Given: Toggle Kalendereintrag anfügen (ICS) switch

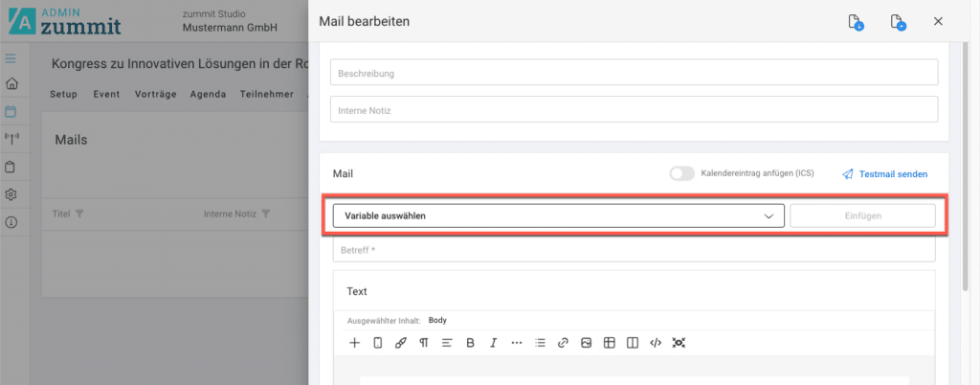Looking at the screenshot, I should [681, 173].
